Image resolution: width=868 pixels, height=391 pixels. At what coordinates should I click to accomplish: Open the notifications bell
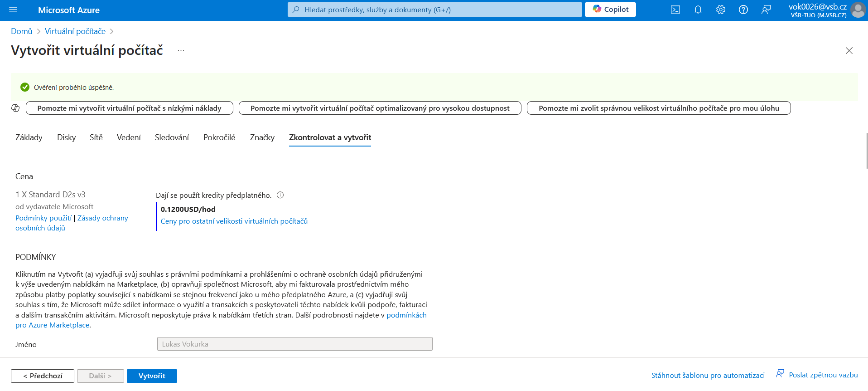point(698,10)
